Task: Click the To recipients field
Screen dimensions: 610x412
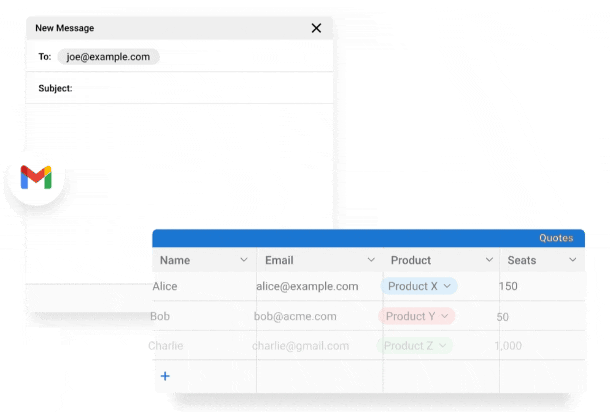Action: pyautogui.click(x=240, y=57)
